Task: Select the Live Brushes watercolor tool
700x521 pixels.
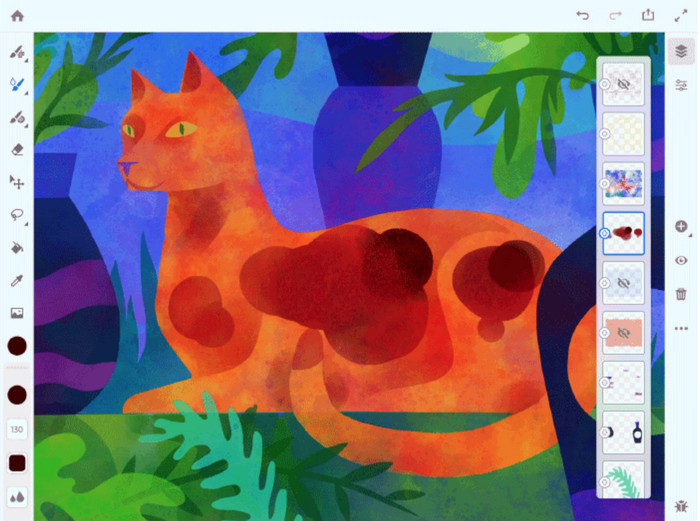Action: click(x=16, y=85)
